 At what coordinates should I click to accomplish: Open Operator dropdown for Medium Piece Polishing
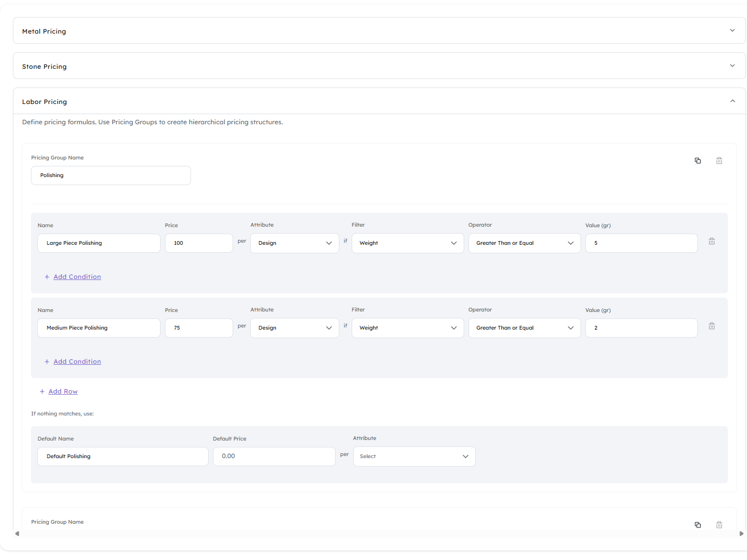point(525,328)
